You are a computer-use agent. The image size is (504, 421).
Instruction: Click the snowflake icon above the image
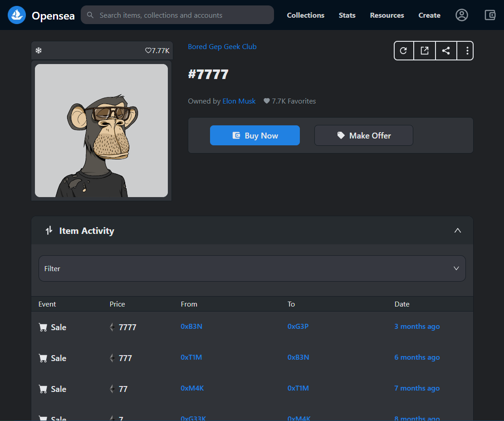tap(39, 50)
